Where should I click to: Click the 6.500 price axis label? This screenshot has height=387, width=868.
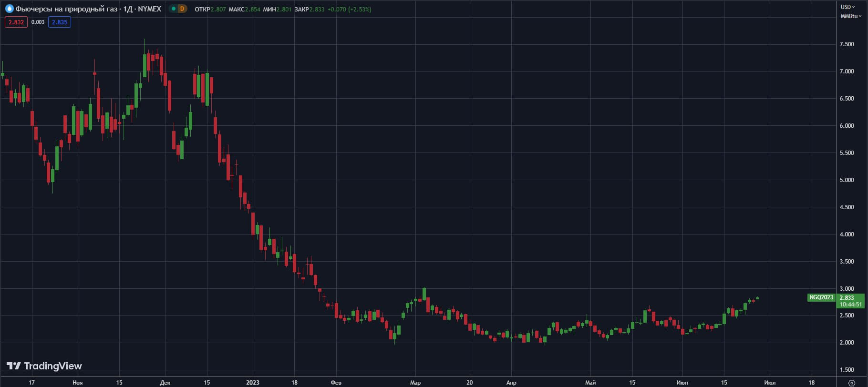[847, 99]
